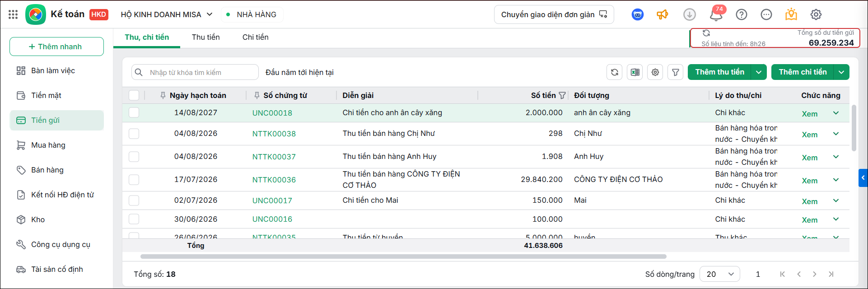Open the chatbot assistant icon
Image resolution: width=868 pixels, height=289 pixels.
[638, 14]
